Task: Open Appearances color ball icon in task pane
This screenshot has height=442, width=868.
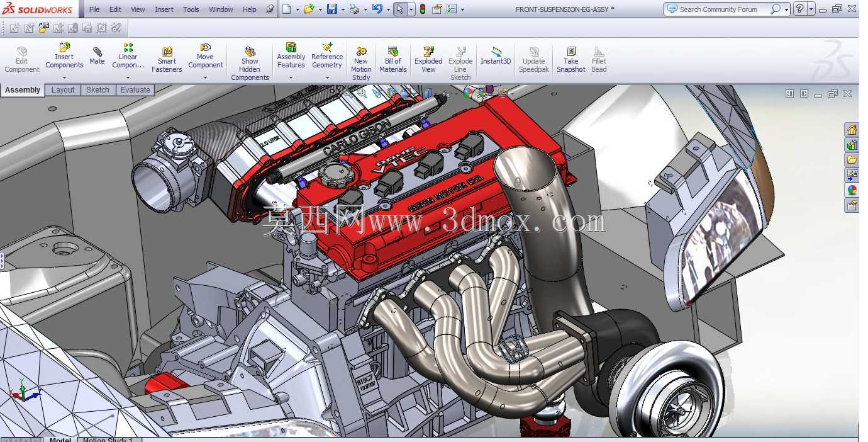Action: (852, 190)
